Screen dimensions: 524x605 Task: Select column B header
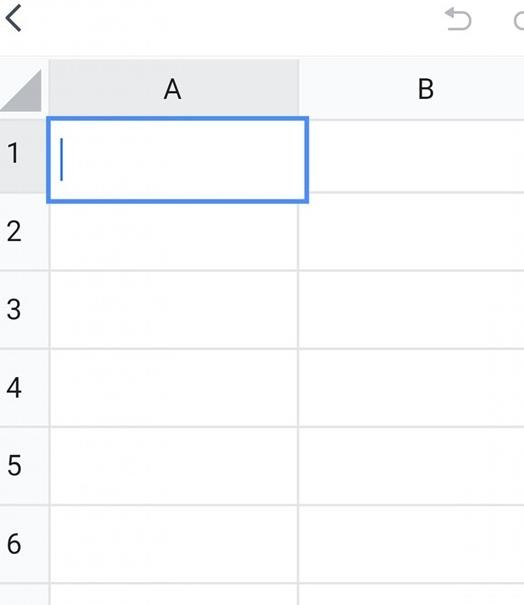point(412,89)
